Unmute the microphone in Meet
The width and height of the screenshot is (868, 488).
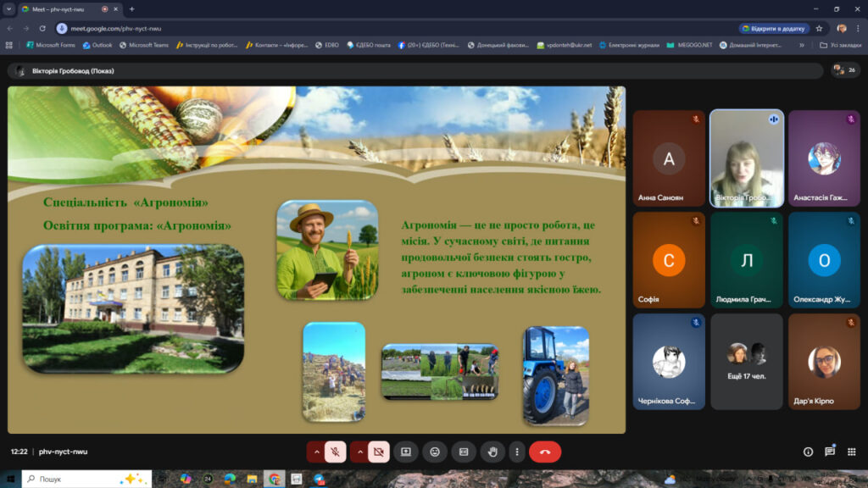pyautogui.click(x=336, y=452)
